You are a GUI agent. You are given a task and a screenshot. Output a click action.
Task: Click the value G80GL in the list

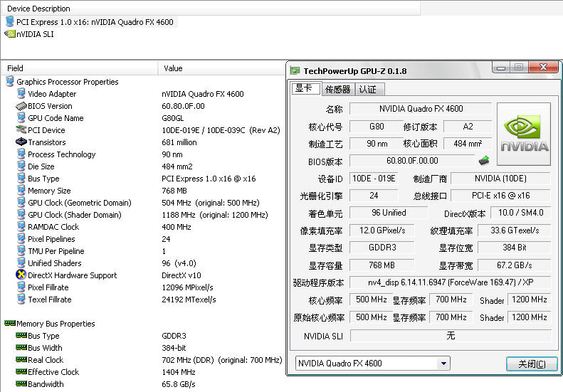pyautogui.click(x=172, y=118)
